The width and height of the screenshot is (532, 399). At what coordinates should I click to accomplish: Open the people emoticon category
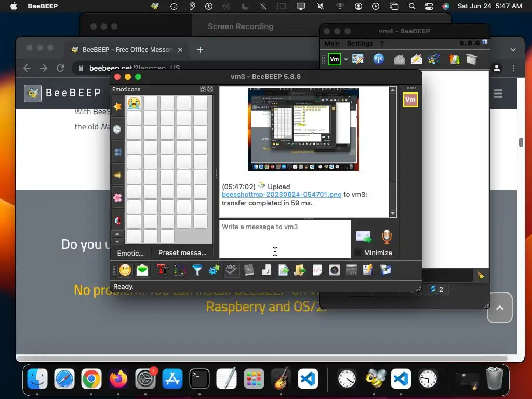[x=117, y=152]
